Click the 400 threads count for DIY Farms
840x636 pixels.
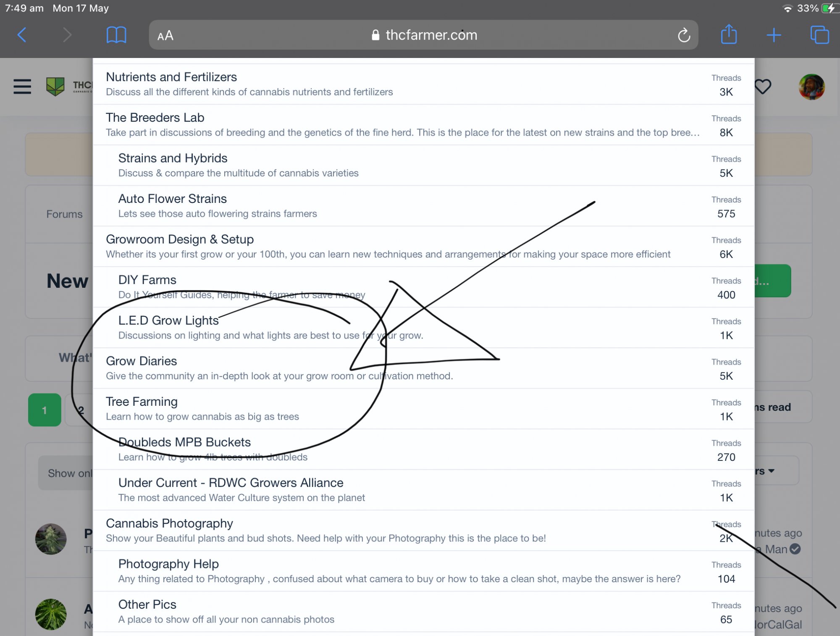726,295
